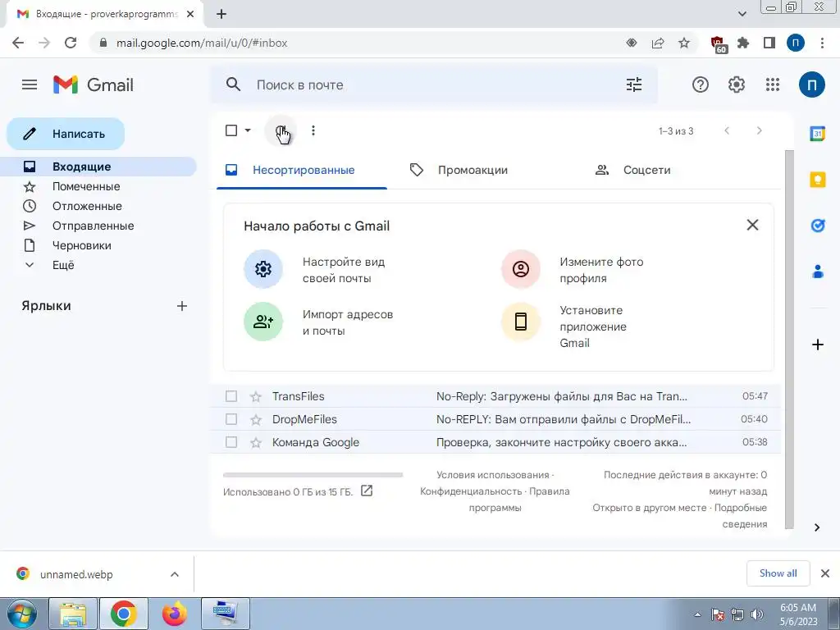Star the Команда Google message

pos(256,442)
